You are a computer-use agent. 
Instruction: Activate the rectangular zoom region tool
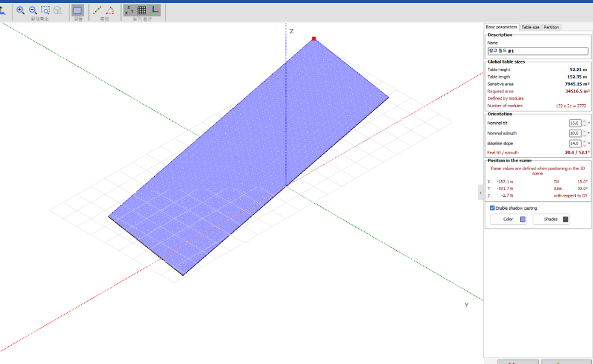[46, 9]
